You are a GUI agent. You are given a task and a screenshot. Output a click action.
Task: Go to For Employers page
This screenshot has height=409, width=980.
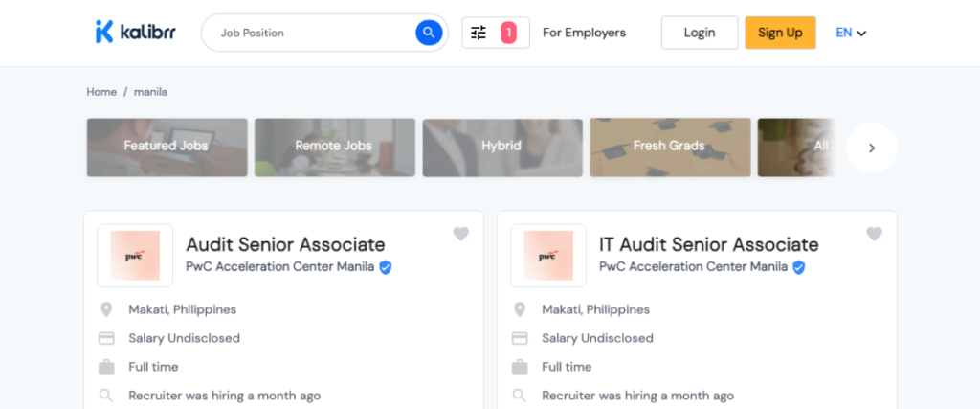click(x=584, y=33)
